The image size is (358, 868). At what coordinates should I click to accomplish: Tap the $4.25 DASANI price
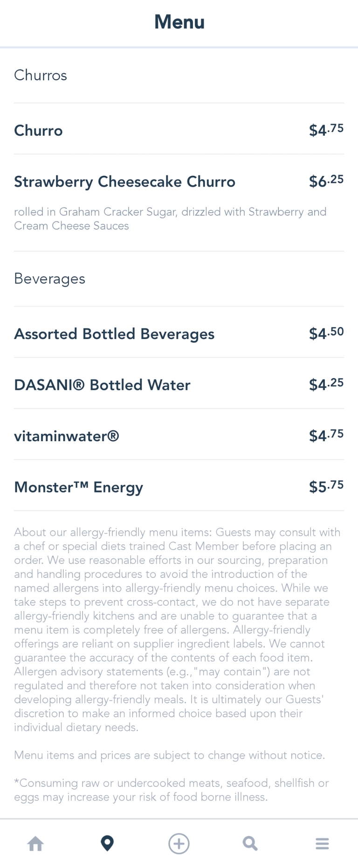tap(326, 384)
